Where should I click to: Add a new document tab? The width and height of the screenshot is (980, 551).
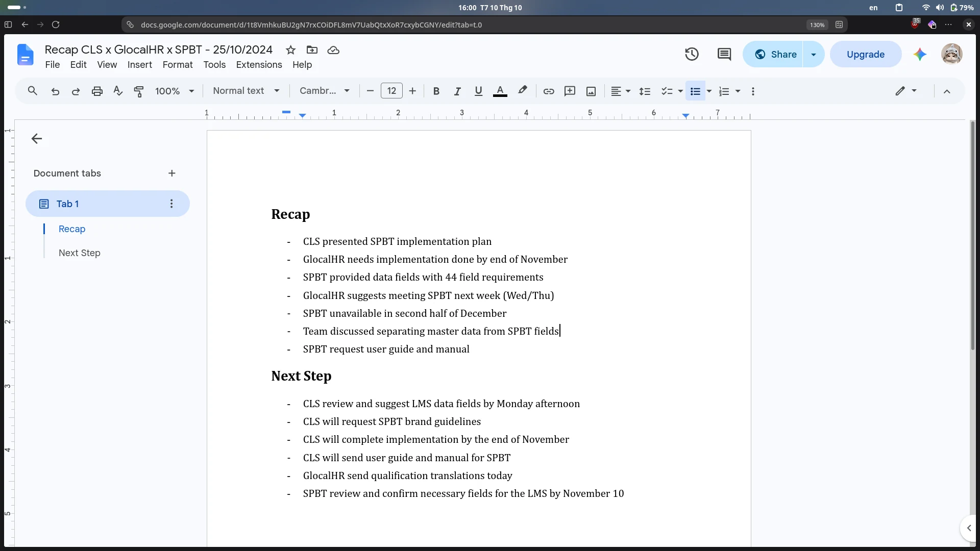[x=172, y=173]
